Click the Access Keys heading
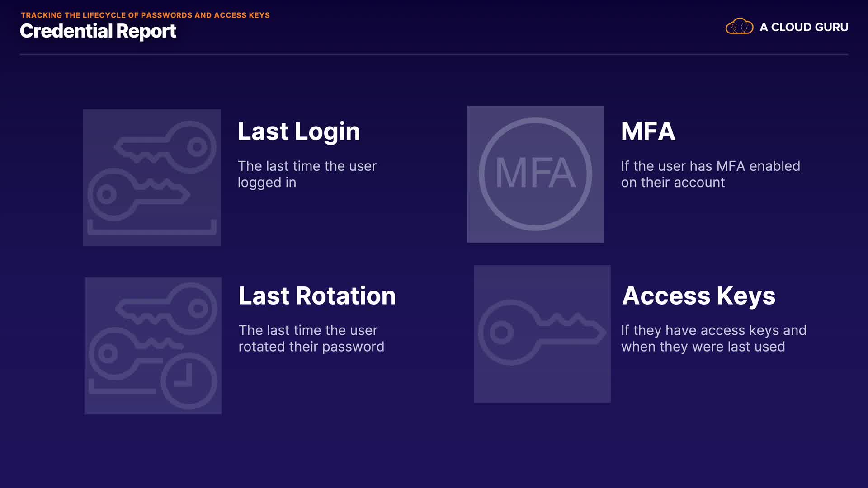 [698, 296]
